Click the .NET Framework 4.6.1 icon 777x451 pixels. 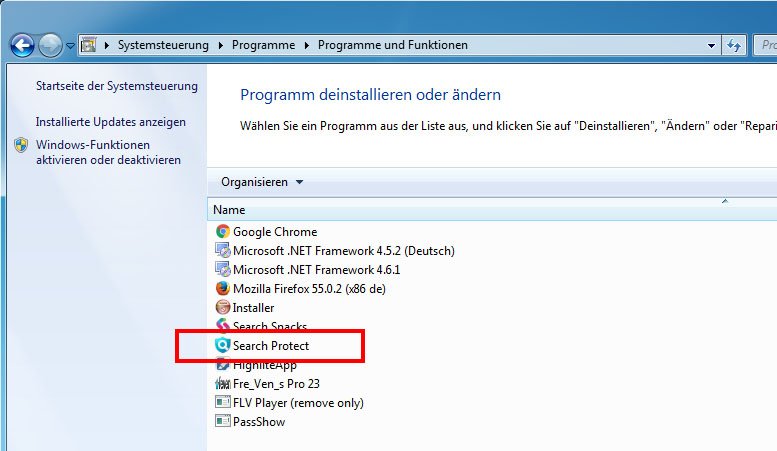pos(222,269)
